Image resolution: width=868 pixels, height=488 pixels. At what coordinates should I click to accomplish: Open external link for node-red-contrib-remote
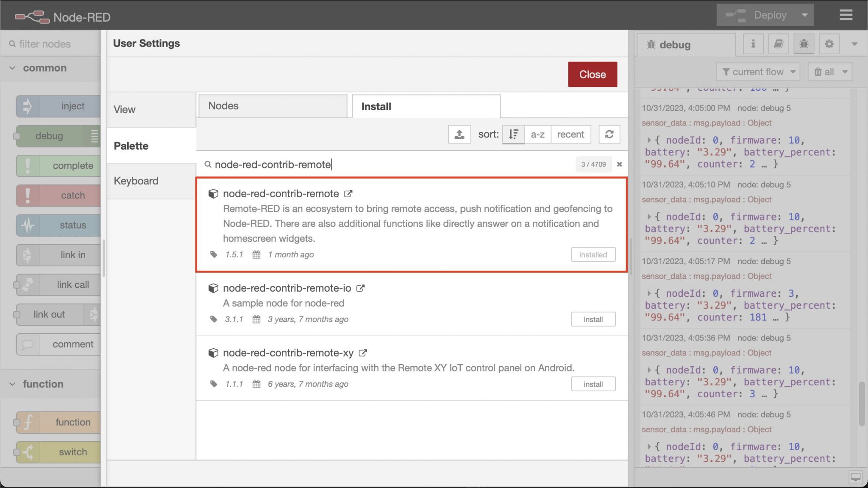348,194
